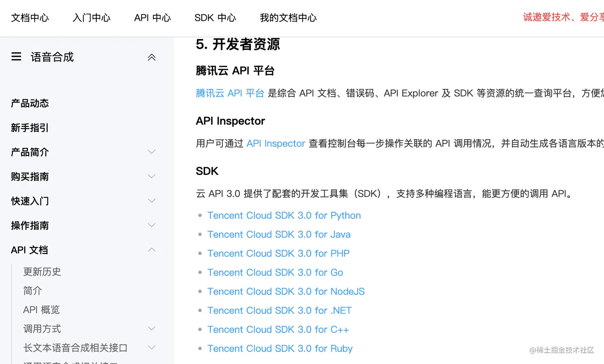604x364 pixels.
Task: Select 操作指南 sidebar label
Action: [30, 226]
